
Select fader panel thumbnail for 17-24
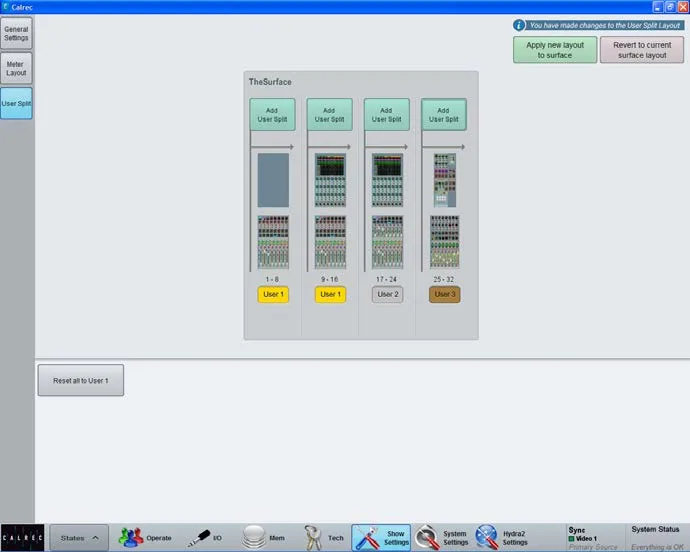tap(387, 242)
